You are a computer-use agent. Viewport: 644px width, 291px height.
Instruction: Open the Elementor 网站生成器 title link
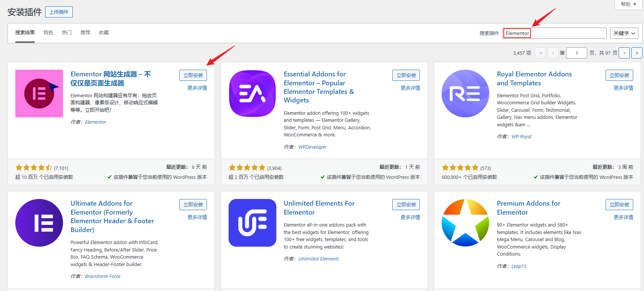tap(111, 79)
